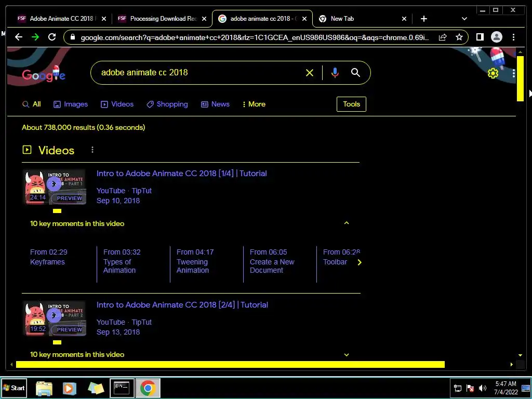Open Intro to Adobe Animate [1/4] Tutorial link
This screenshot has width=532, height=399.
point(181,174)
